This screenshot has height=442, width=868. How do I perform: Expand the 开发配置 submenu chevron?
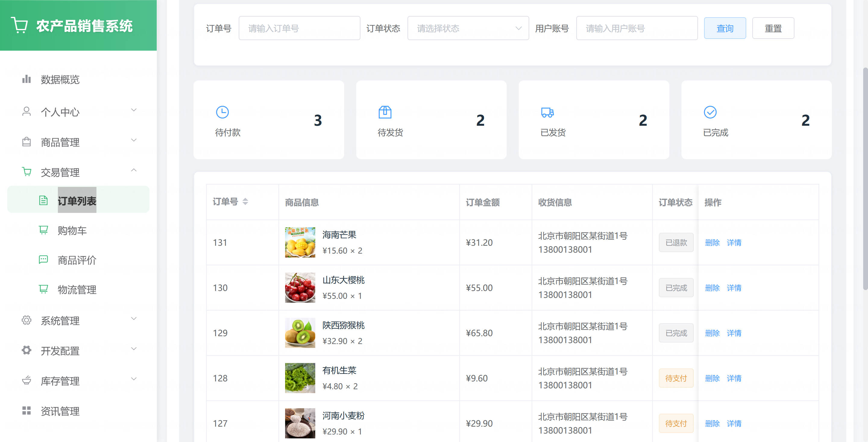(x=134, y=349)
